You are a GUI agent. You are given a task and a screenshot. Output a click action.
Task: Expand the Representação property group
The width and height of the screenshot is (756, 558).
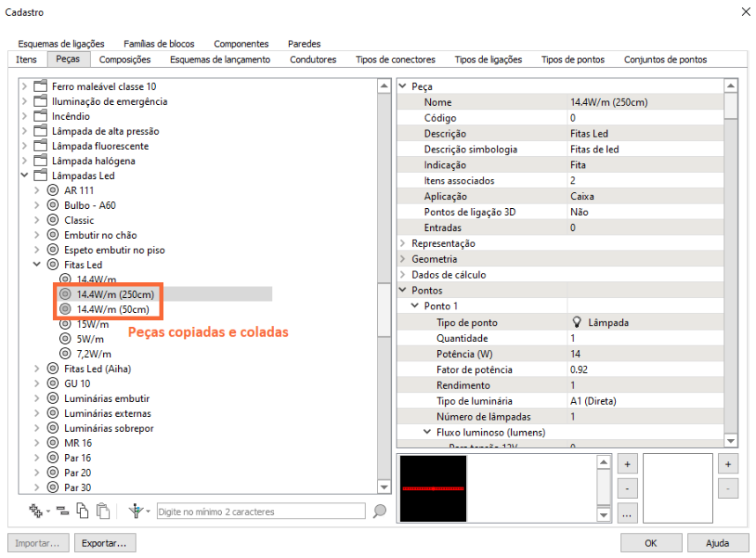click(403, 243)
